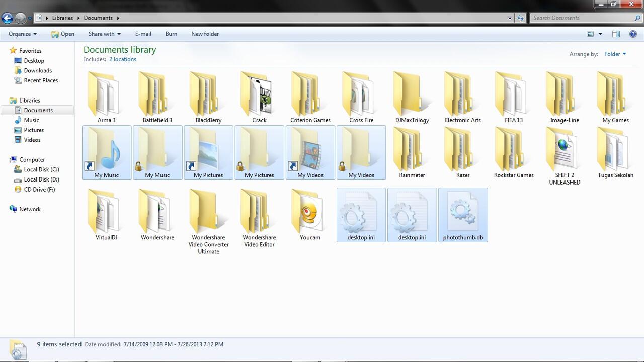Click the refresh button beside address bar

coord(521,18)
